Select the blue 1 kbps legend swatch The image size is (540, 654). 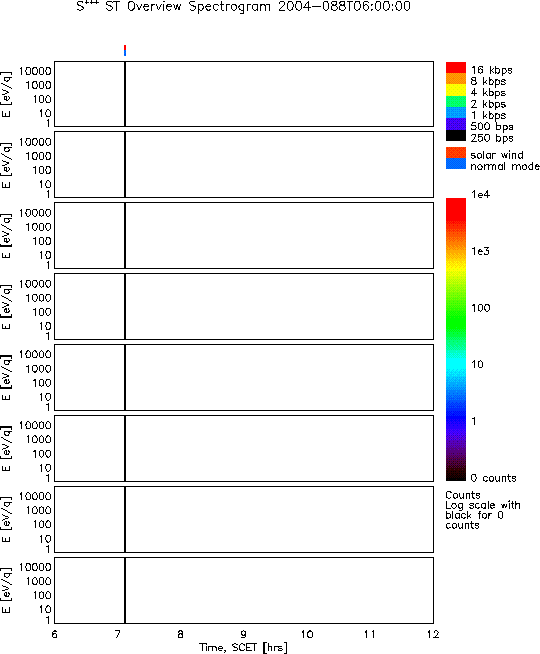tap(456, 113)
